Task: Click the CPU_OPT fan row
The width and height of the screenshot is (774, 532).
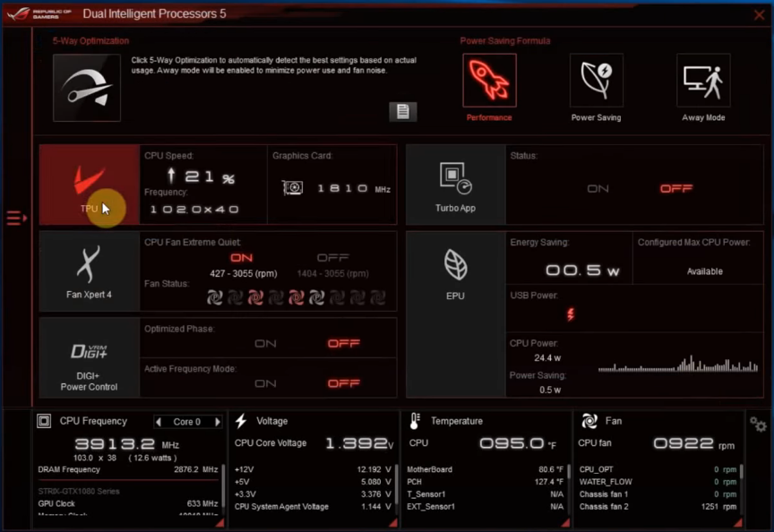Action: click(658, 469)
